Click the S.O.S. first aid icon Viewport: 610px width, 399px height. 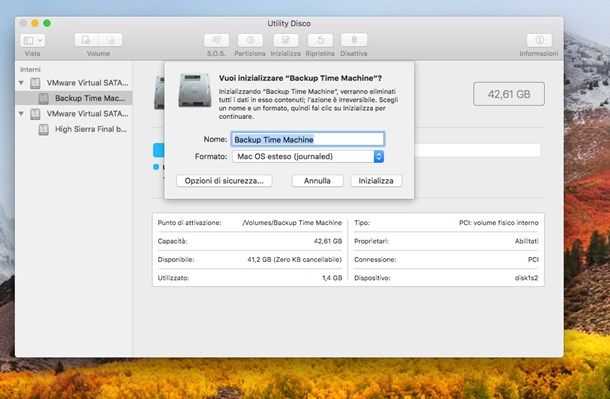216,40
